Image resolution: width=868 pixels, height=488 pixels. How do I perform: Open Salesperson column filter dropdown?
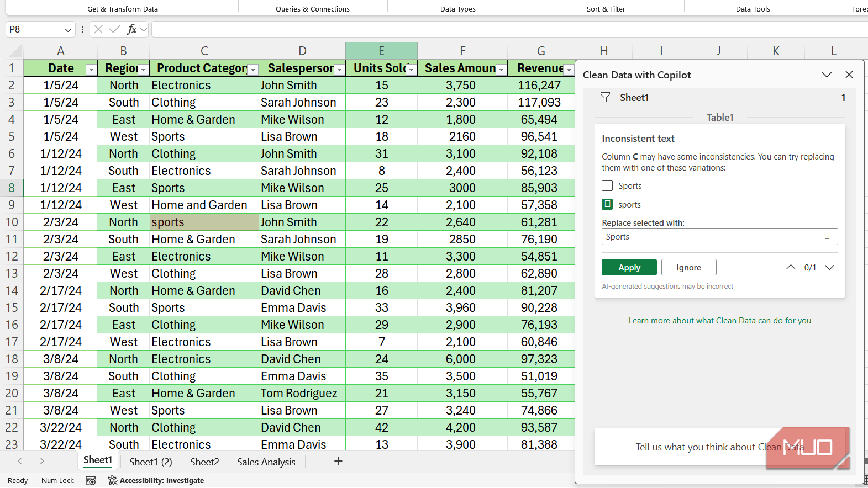340,70
